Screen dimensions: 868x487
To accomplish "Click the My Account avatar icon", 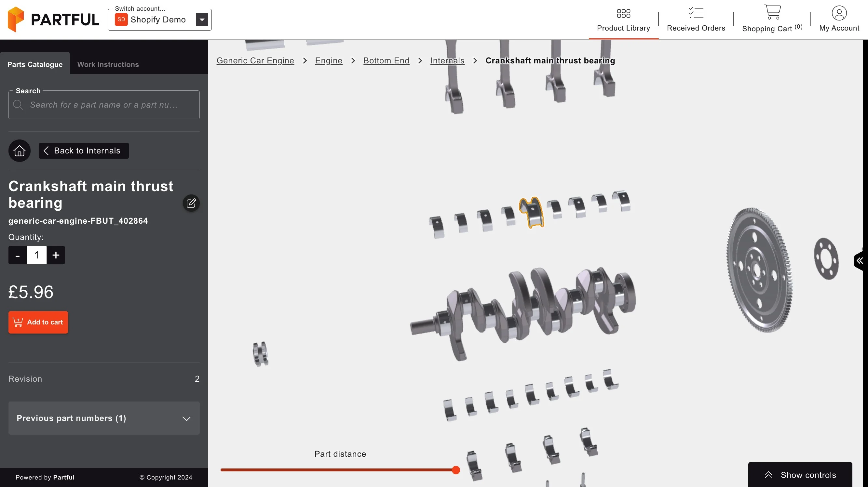I will 839,13.
